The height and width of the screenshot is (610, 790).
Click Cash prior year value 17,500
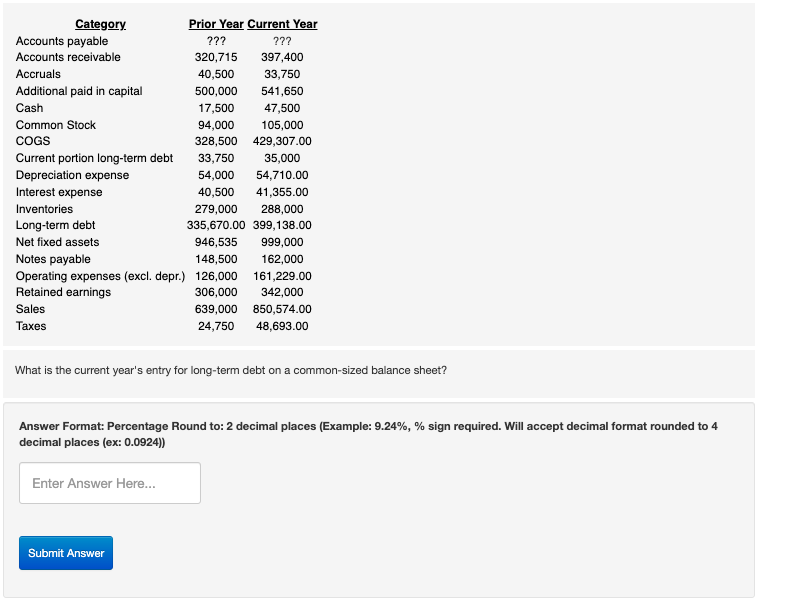click(216, 108)
